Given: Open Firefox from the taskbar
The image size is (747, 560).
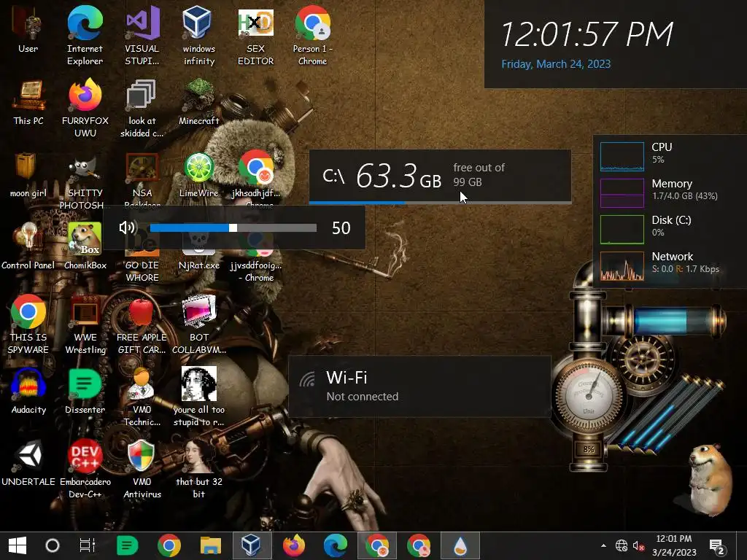Looking at the screenshot, I should coord(293,545).
